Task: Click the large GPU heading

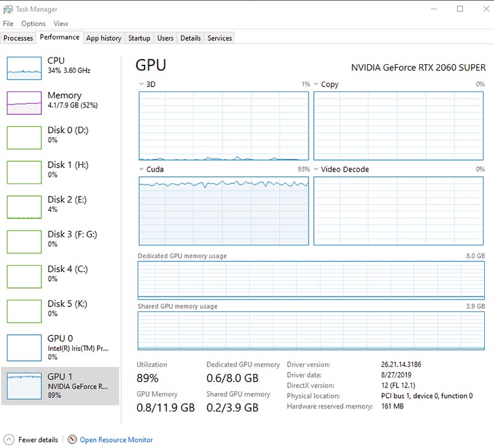Action: (151, 66)
